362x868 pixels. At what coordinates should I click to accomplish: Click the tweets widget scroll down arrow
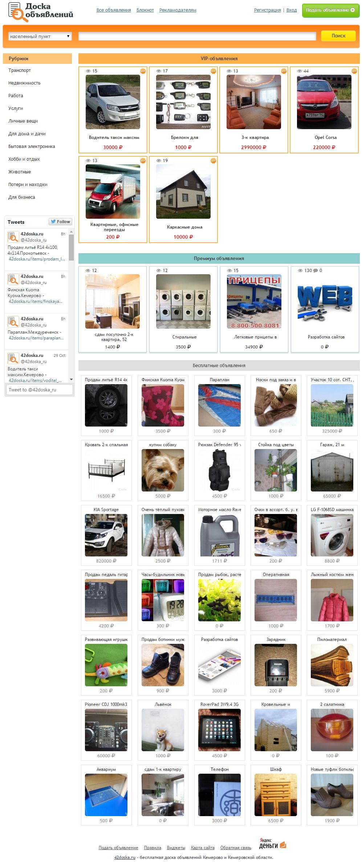[71, 379]
